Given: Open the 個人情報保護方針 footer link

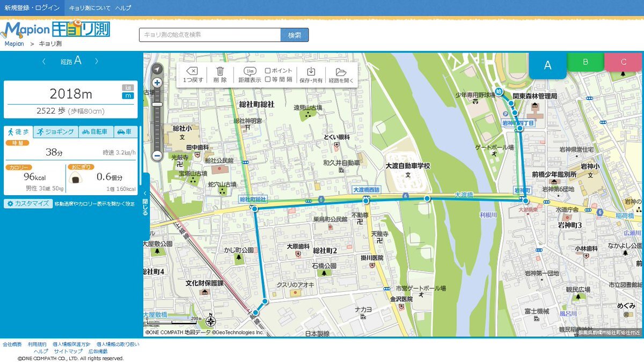Looking at the screenshot, I should click(x=72, y=344).
